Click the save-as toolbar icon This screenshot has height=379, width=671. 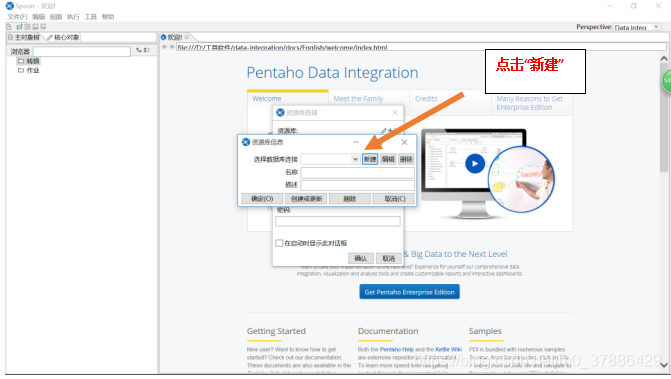[x=44, y=27]
